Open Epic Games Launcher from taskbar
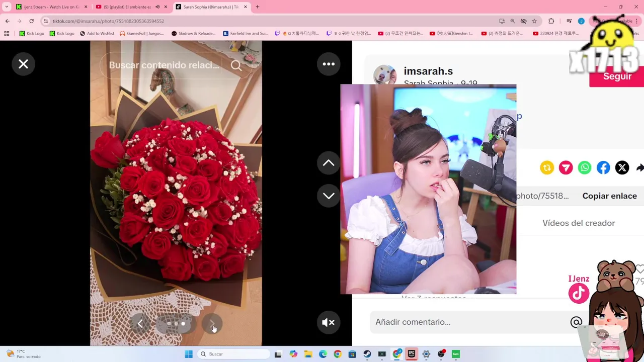 pos(412,354)
